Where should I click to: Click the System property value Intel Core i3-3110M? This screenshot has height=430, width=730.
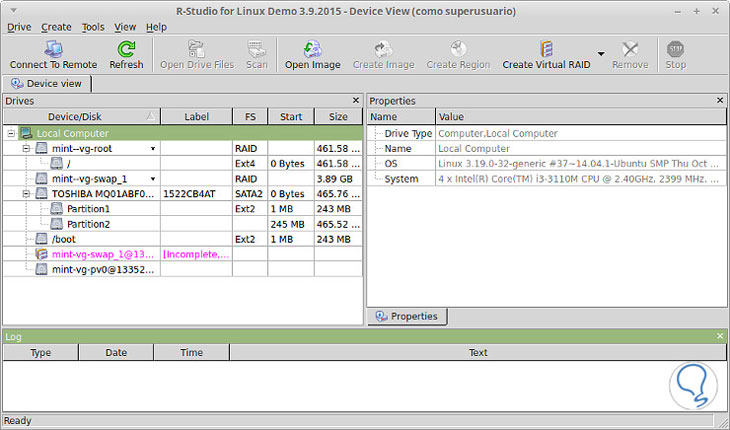coord(579,179)
